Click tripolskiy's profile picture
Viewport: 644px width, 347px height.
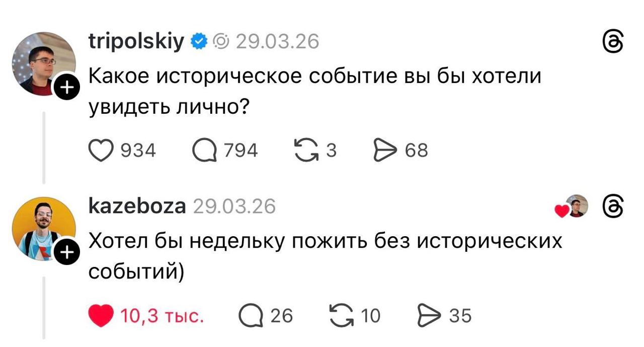43,63
